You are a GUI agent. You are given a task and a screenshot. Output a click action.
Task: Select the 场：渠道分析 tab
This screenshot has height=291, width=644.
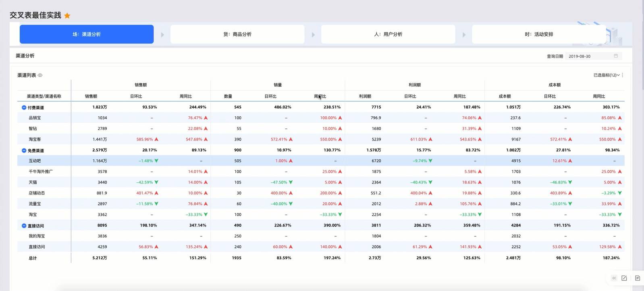87,34
